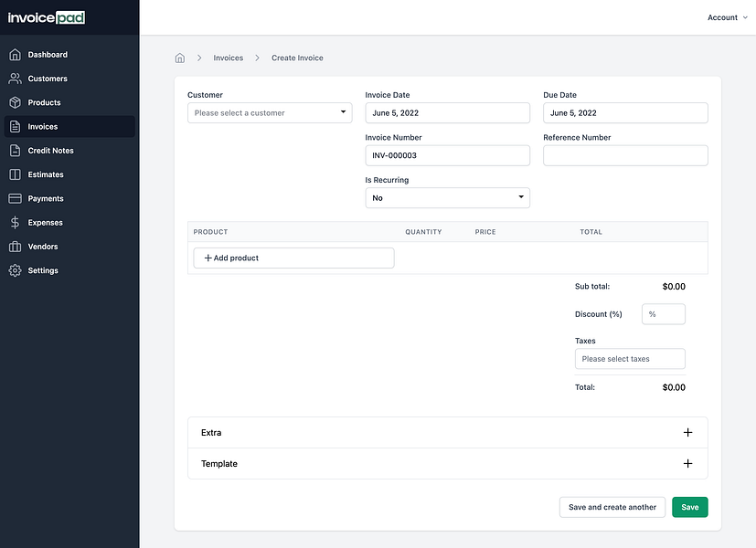Expand the Template section

point(447,463)
